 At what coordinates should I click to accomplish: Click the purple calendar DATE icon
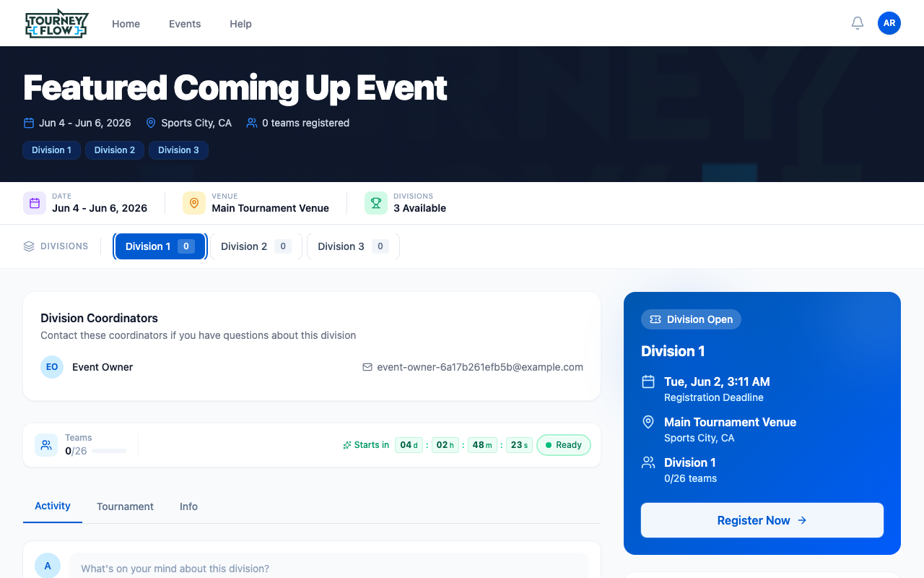click(35, 203)
